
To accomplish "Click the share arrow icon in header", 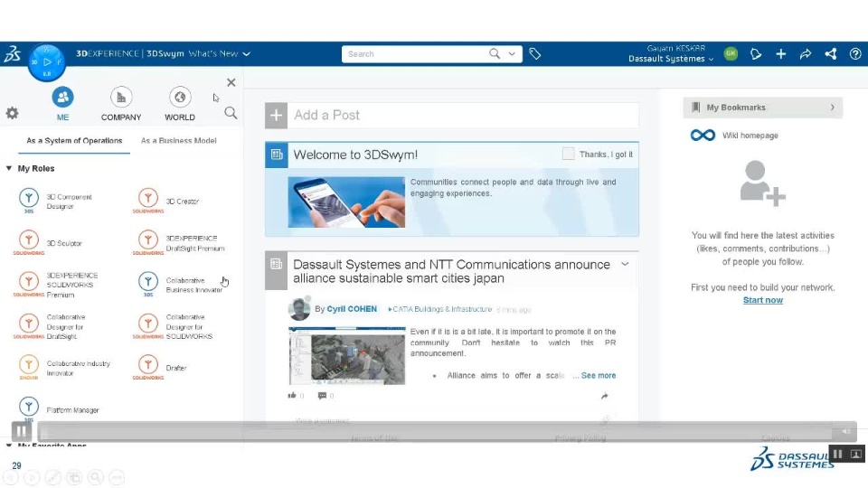I will 806,53.
